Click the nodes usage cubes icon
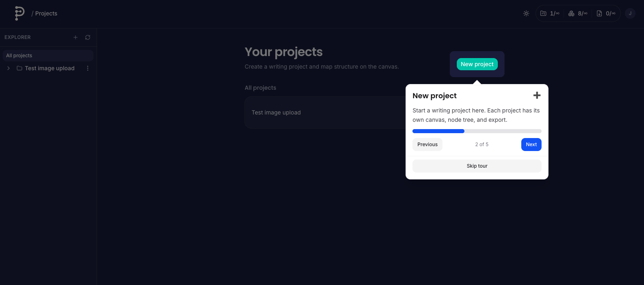Viewport: 644px width, 285px height. coord(571,13)
